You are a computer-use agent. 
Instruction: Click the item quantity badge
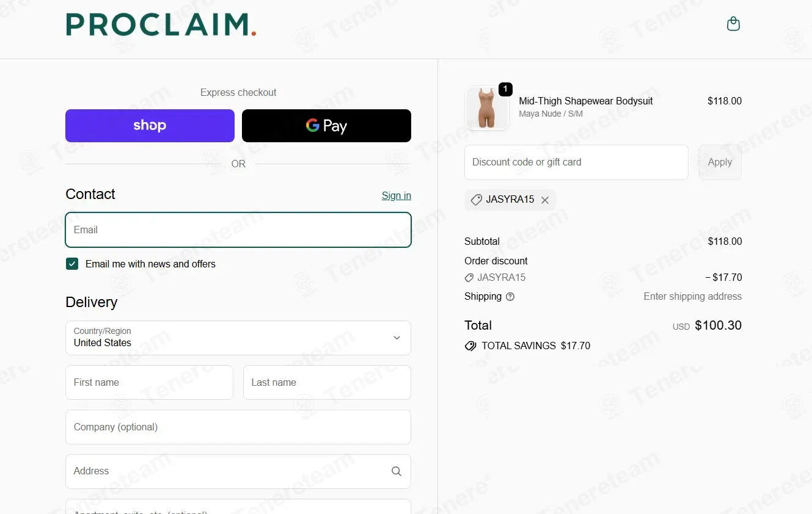(x=505, y=89)
